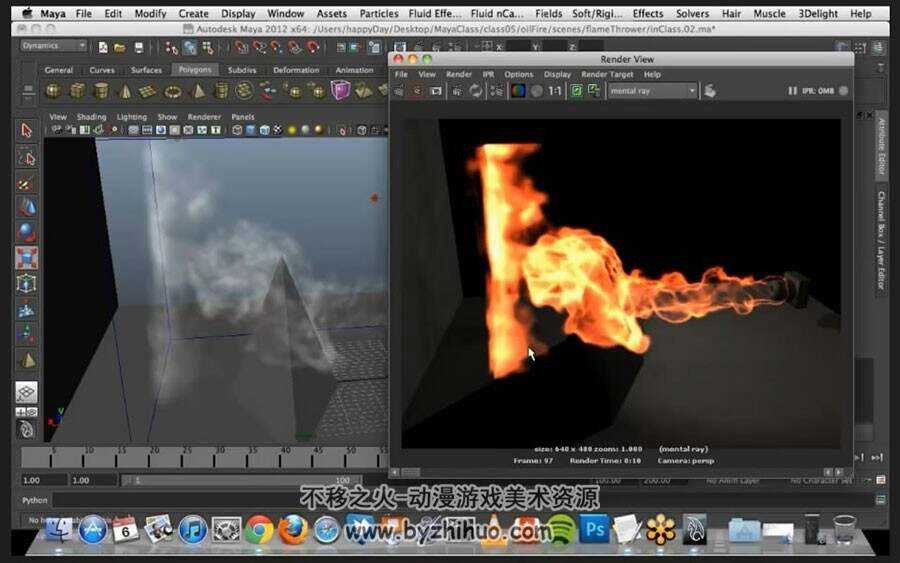
Task: Toggle the Attribute Editor side tab
Action: pyautogui.click(x=882, y=146)
